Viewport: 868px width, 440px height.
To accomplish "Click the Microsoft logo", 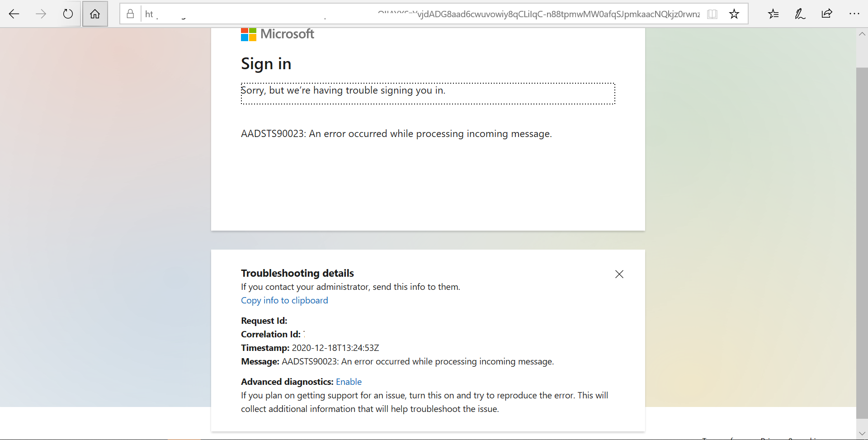I will pos(277,34).
